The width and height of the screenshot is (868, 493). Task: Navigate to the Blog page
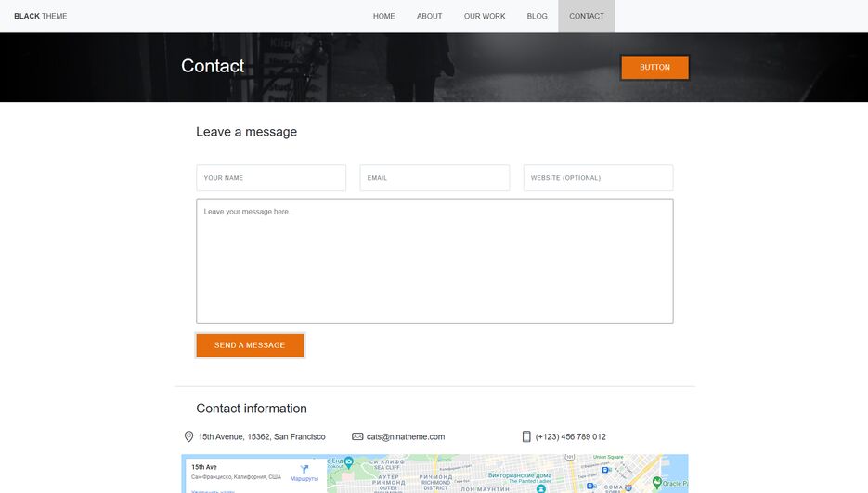tap(537, 16)
